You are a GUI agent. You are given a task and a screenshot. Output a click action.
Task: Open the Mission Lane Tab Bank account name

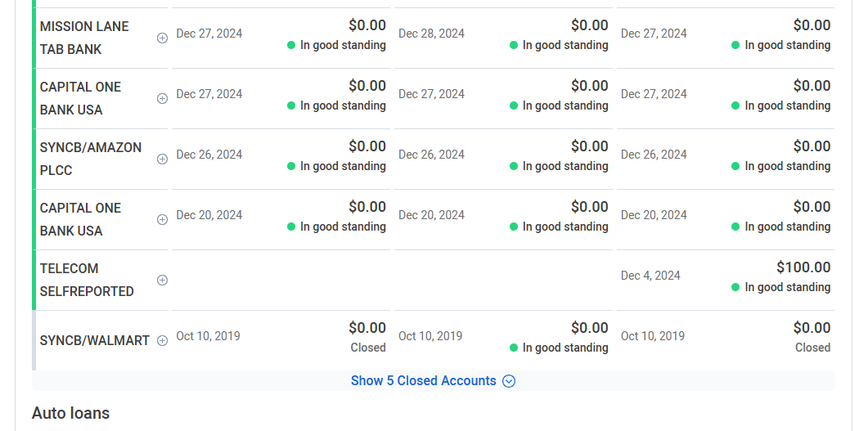(84, 38)
